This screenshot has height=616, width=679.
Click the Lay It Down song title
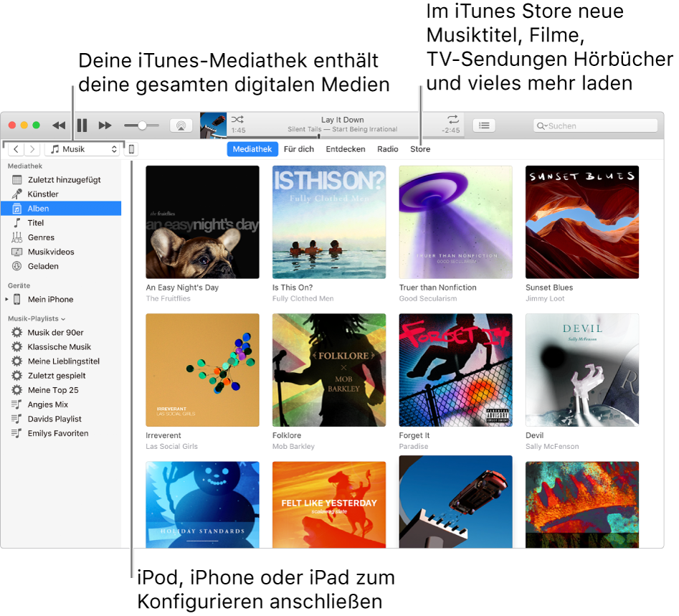342,120
